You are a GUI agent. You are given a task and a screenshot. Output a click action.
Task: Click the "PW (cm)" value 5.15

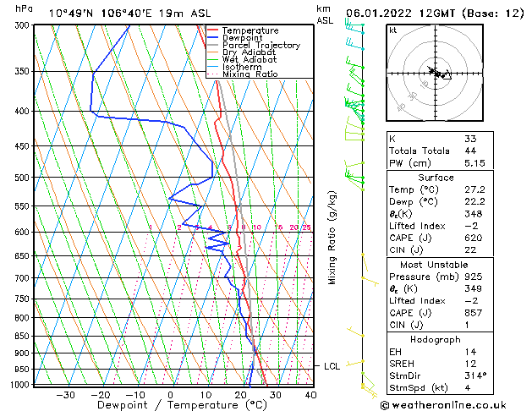[x=475, y=163]
